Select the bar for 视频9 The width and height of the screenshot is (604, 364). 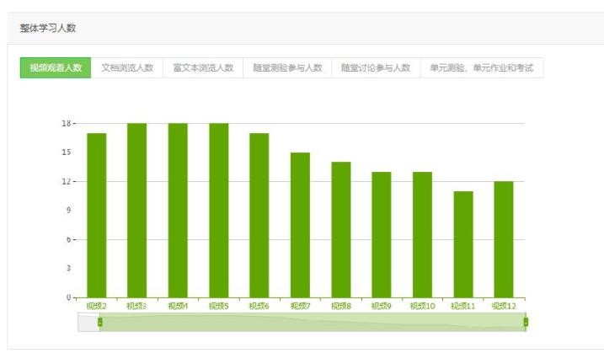tap(382, 234)
